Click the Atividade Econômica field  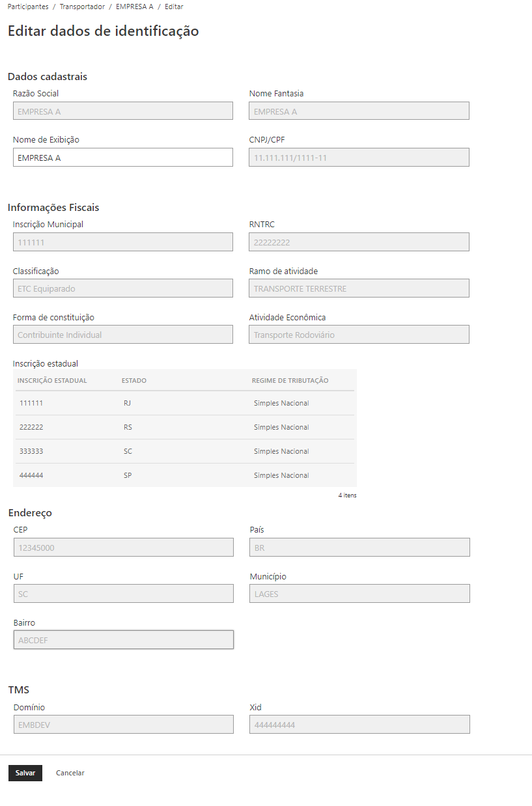(x=359, y=335)
